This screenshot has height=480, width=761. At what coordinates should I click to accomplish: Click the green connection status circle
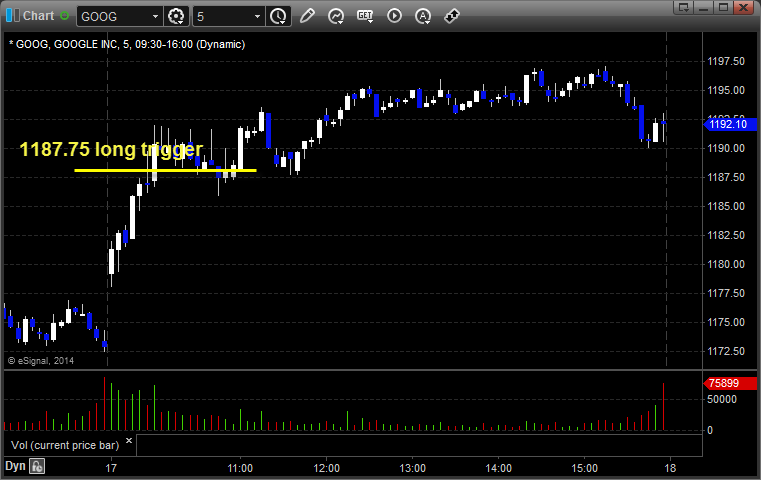point(65,16)
